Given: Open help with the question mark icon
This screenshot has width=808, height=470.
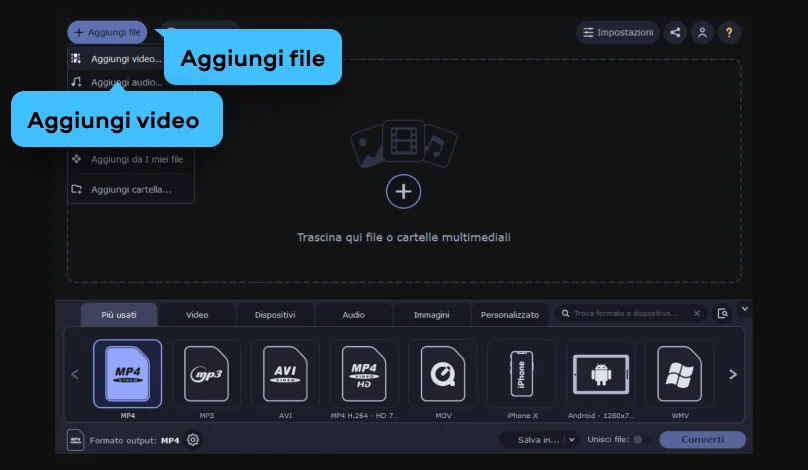Looking at the screenshot, I should tap(730, 33).
